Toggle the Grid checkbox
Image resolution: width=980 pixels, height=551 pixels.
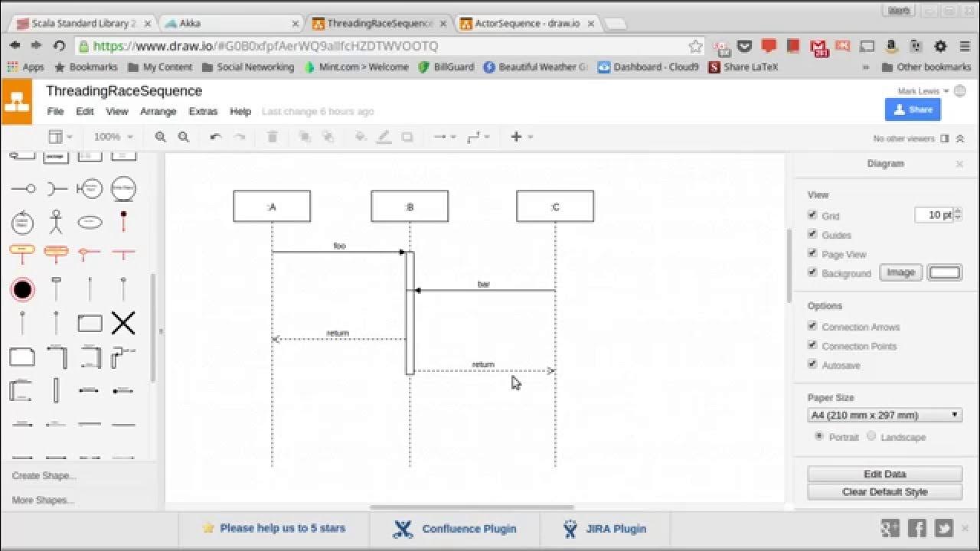coord(812,215)
